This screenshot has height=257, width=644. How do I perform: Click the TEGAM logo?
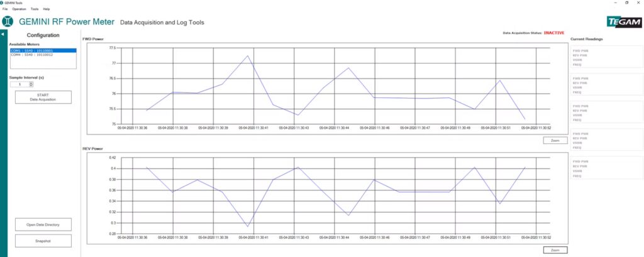tap(624, 22)
